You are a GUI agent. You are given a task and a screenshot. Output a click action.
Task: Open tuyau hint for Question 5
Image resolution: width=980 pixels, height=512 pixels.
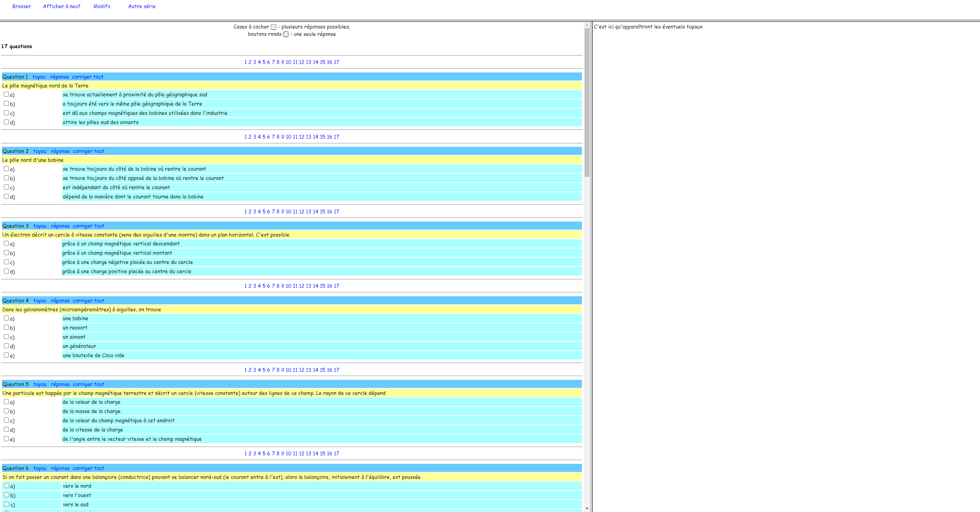point(40,384)
